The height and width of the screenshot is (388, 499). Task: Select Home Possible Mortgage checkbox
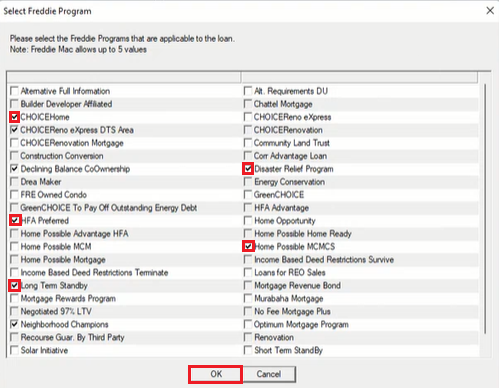pyautogui.click(x=14, y=260)
